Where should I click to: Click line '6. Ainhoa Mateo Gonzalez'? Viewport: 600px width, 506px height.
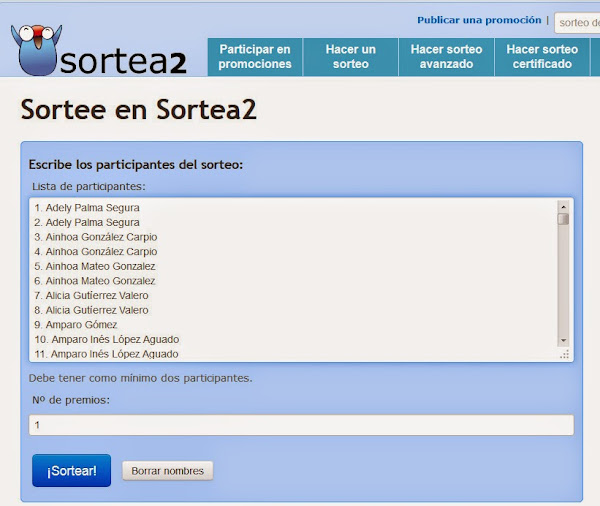coord(95,281)
